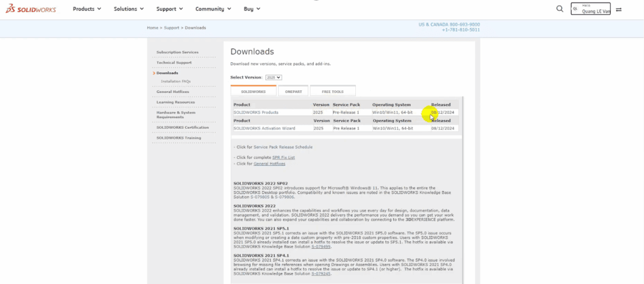This screenshot has height=284, width=644.
Task: Click the 08/12/2024 date in Activation Wizard row
Action: (443, 128)
